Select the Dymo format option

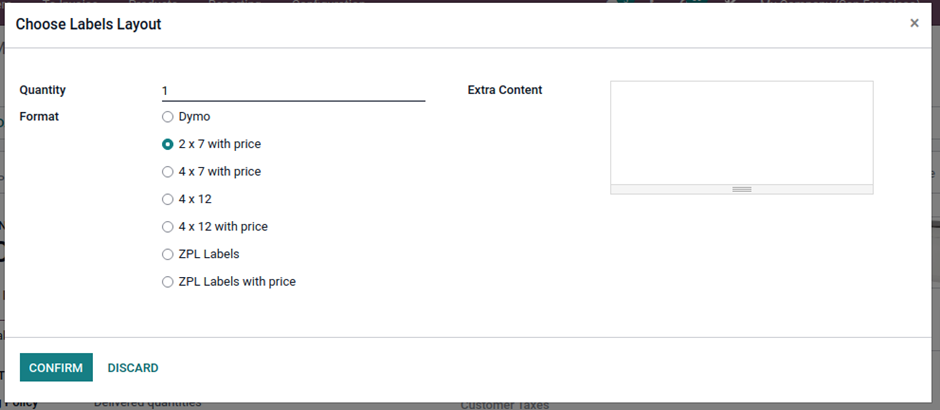(168, 117)
